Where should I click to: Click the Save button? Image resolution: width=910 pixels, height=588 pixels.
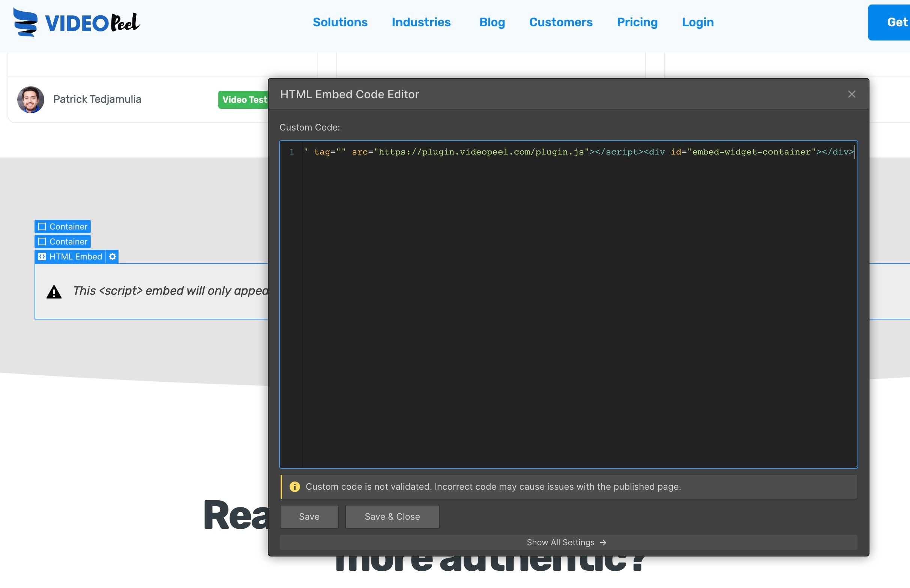309,517
